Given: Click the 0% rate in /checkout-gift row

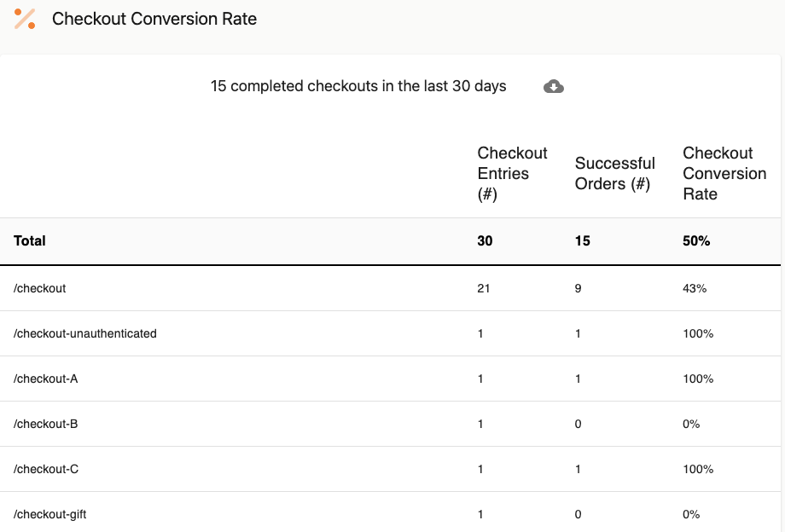Looking at the screenshot, I should click(691, 514).
